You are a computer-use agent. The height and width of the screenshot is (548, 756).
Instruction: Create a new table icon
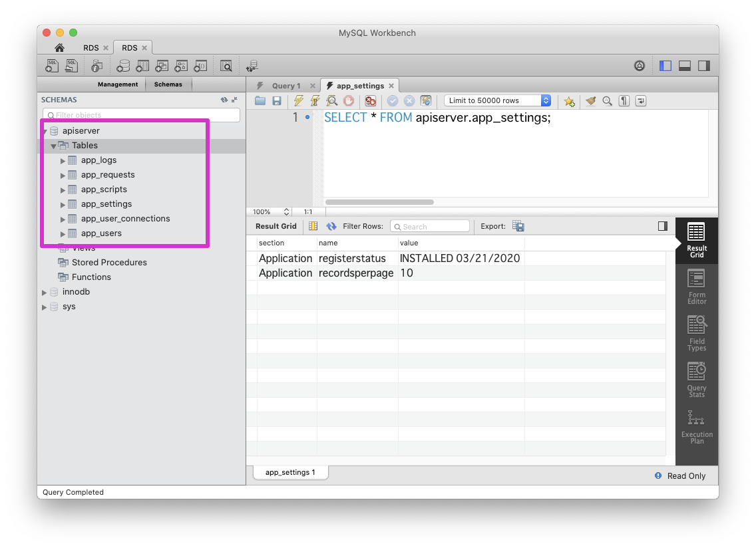(142, 66)
